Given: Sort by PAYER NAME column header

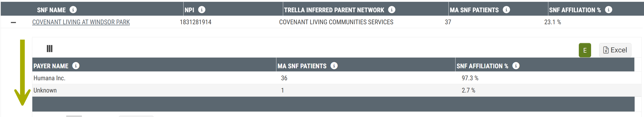Looking at the screenshot, I should click(x=51, y=66).
